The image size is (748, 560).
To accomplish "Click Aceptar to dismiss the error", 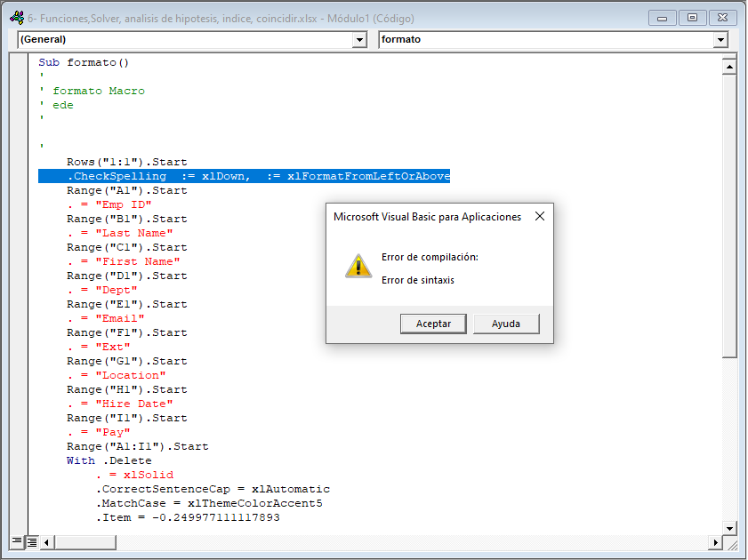I will coord(433,324).
